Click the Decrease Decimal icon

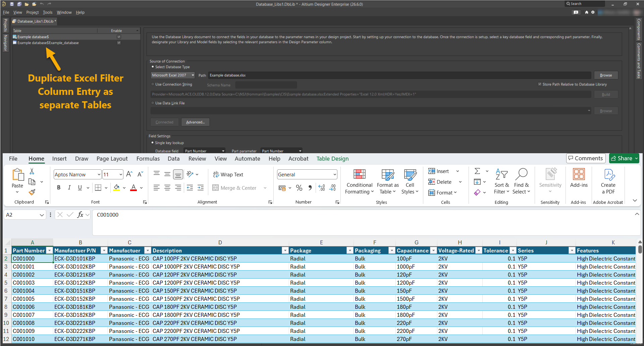pos(332,188)
